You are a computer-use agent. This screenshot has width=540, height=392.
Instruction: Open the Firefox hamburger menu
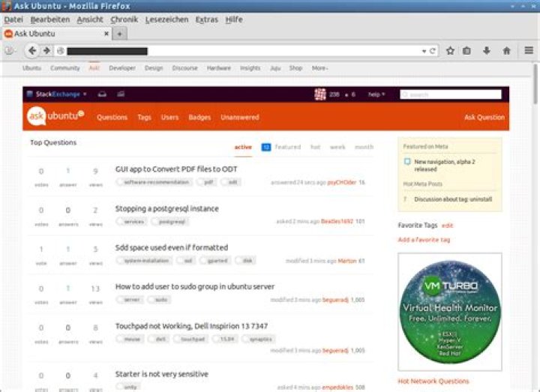point(529,50)
